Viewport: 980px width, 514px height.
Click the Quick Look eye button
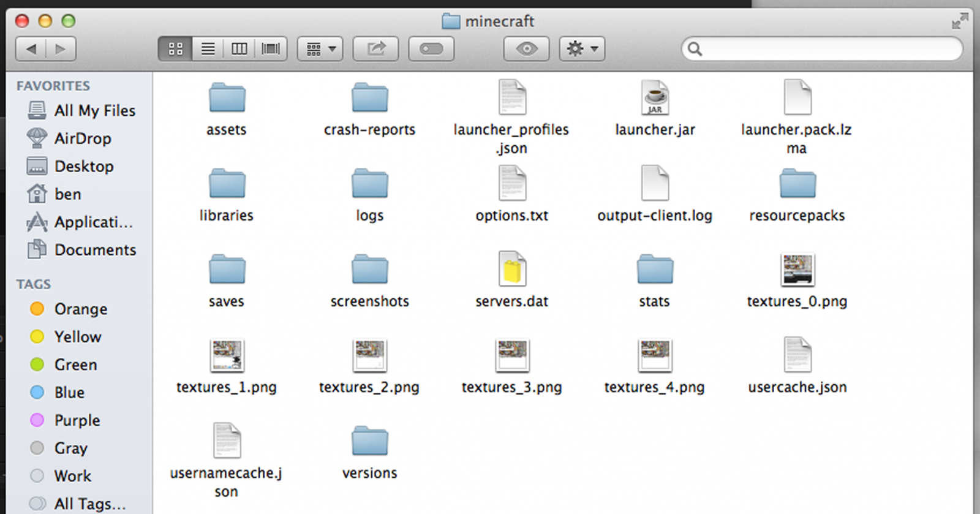527,49
